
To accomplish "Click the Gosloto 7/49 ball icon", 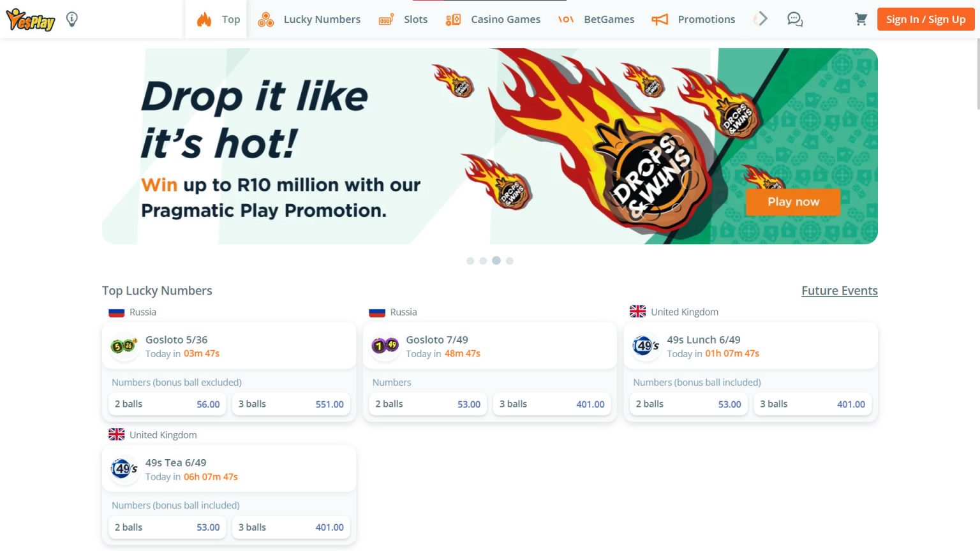I will 385,346.
